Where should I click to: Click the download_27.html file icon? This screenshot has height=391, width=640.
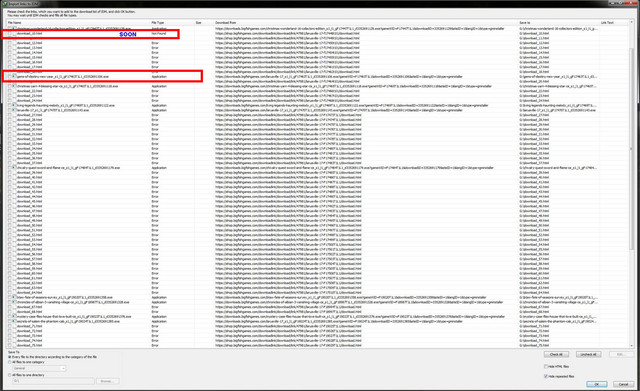click(x=14, y=115)
